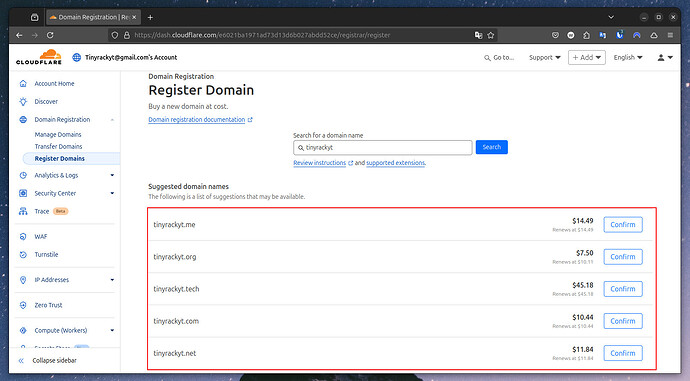
Task: Open the Support dropdown
Action: [545, 58]
